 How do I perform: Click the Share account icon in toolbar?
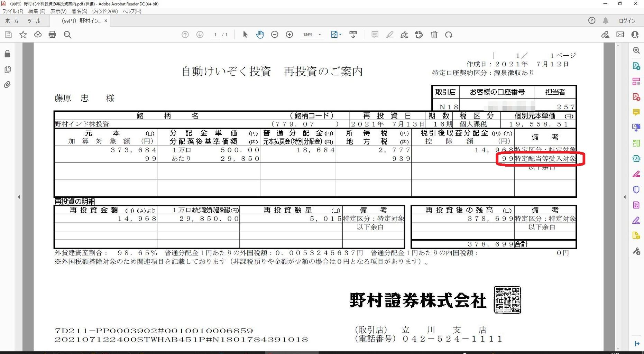(635, 35)
